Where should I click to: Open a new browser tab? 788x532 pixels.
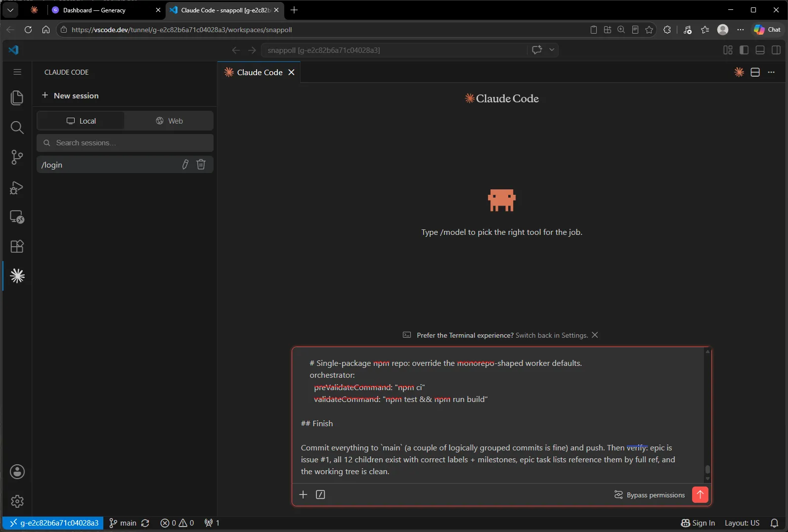tap(294, 10)
